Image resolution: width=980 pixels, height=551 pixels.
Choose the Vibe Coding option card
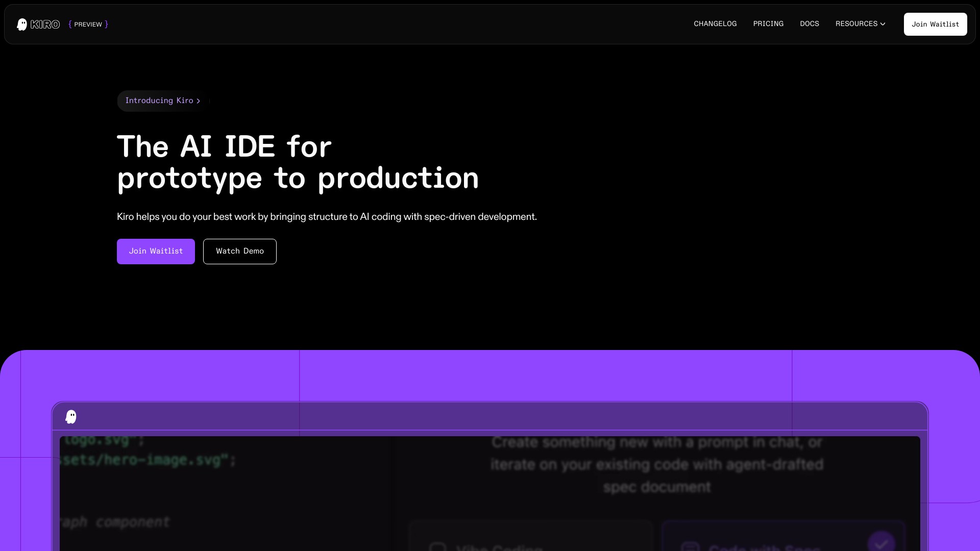[531, 541]
